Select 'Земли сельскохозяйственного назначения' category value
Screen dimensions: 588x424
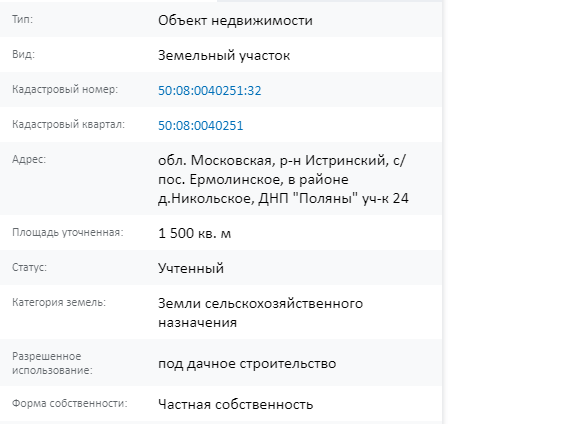pyautogui.click(x=260, y=313)
